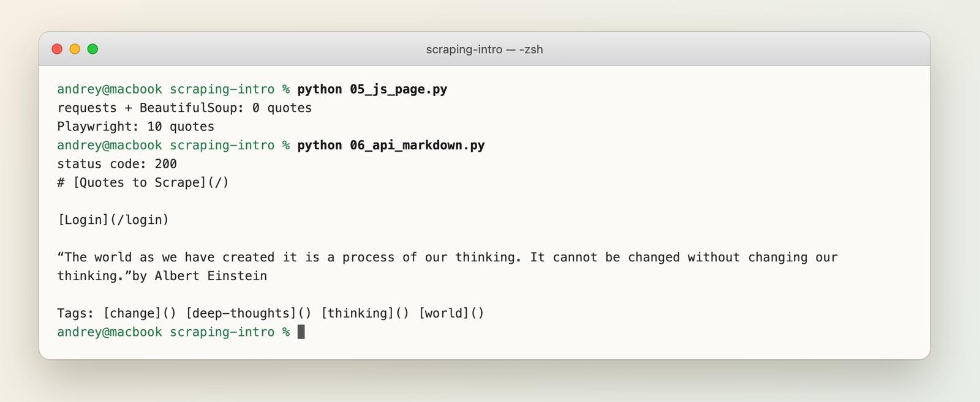Click the quote line starting 'The world as we'
Viewport: 980px width, 402px height.
(447, 258)
